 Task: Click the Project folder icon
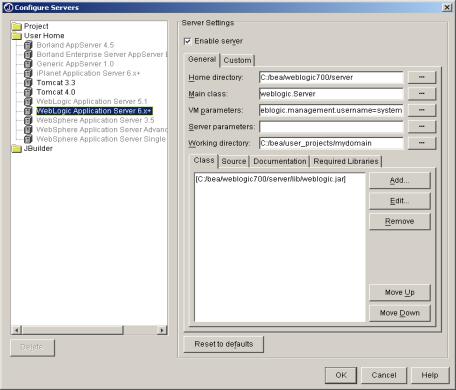16,26
